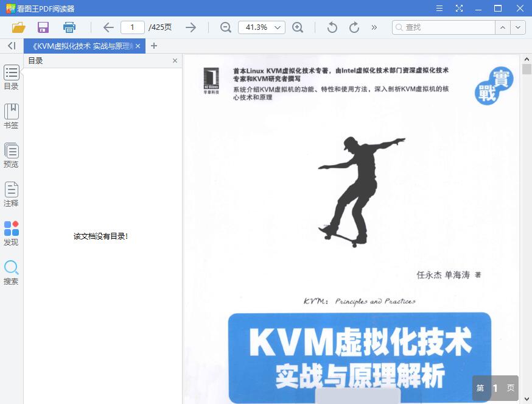The height and width of the screenshot is (404, 532).
Task: Rotate page counterclockwise
Action: click(332, 27)
